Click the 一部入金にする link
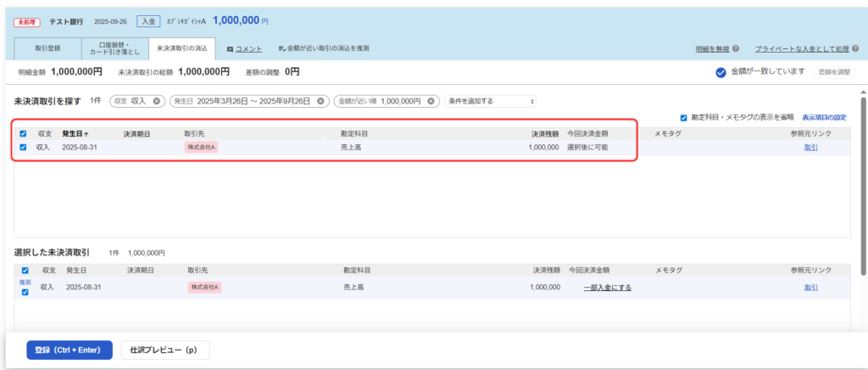The height and width of the screenshot is (370, 868). 607,288
